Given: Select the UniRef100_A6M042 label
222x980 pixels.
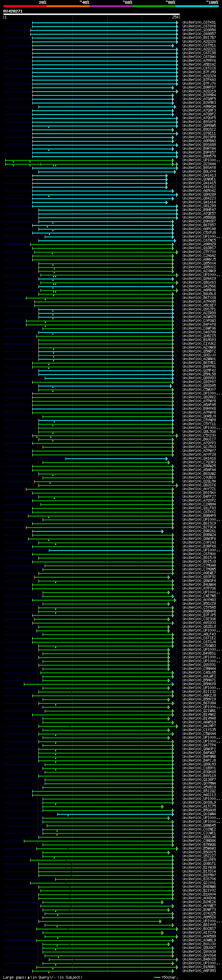Looking at the screenshot, I should click(x=199, y=191).
